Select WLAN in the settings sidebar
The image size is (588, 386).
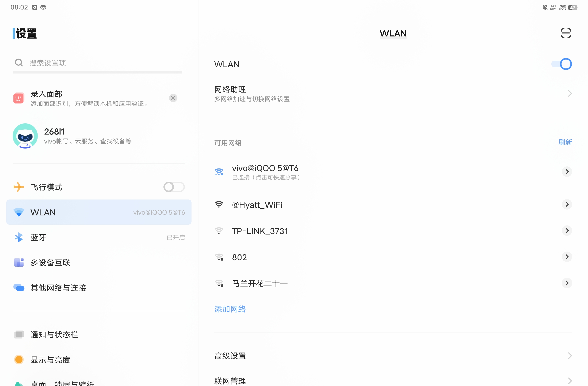pyautogui.click(x=99, y=212)
